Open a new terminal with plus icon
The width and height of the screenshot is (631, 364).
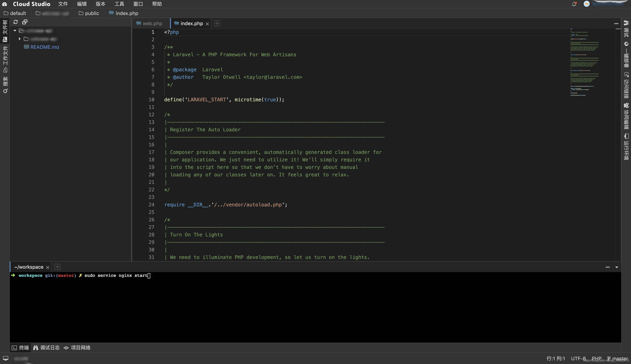[x=57, y=267]
